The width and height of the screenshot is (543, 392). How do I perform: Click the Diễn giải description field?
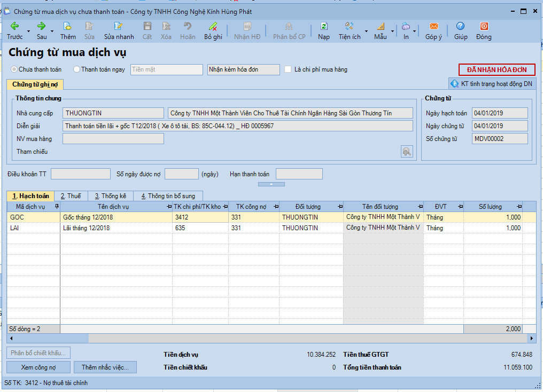tap(237, 126)
